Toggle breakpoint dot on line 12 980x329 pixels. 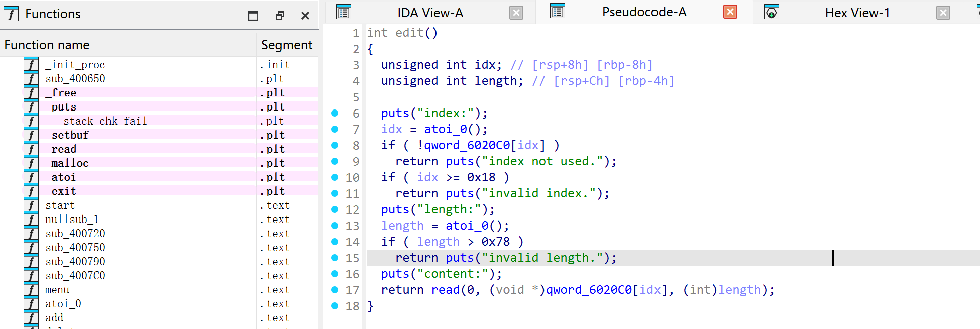pyautogui.click(x=335, y=209)
